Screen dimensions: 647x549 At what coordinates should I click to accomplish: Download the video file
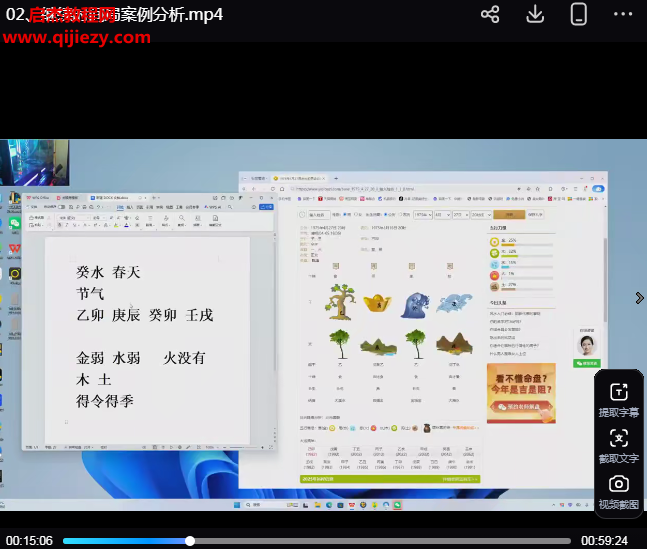point(535,14)
